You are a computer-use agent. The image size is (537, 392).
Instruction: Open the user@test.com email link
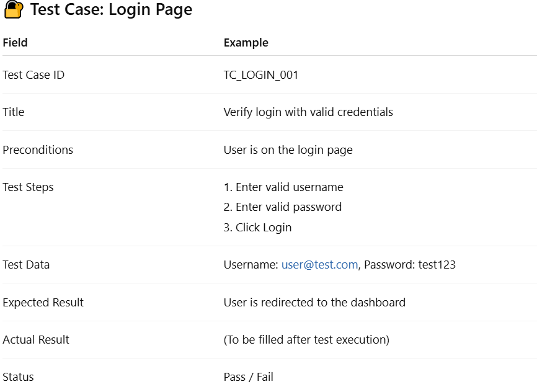coord(319,264)
